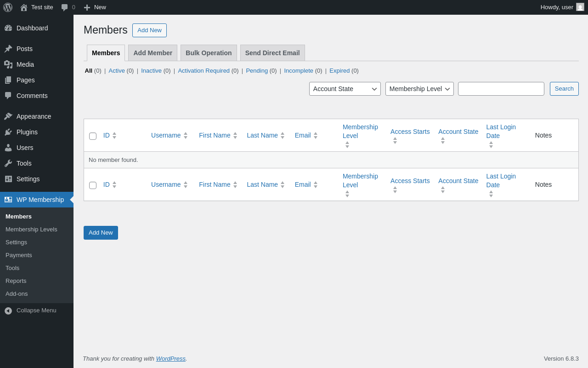Filter by Inactive status link

[x=151, y=70]
